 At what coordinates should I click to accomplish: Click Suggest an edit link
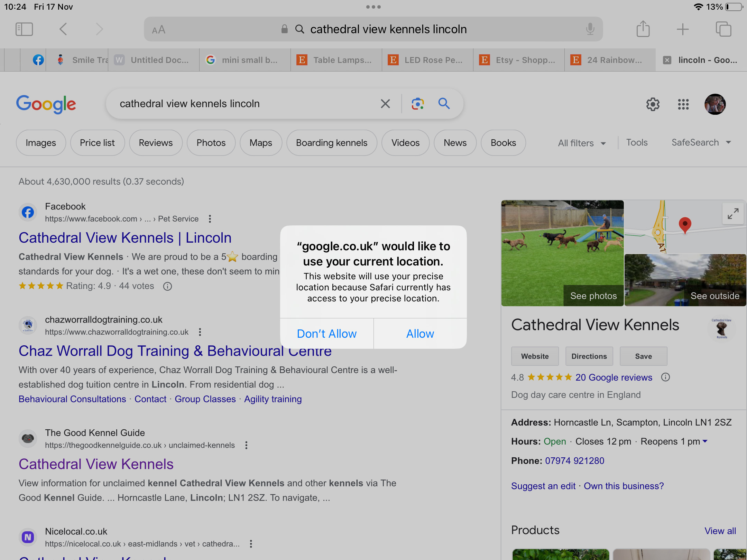pyautogui.click(x=543, y=486)
